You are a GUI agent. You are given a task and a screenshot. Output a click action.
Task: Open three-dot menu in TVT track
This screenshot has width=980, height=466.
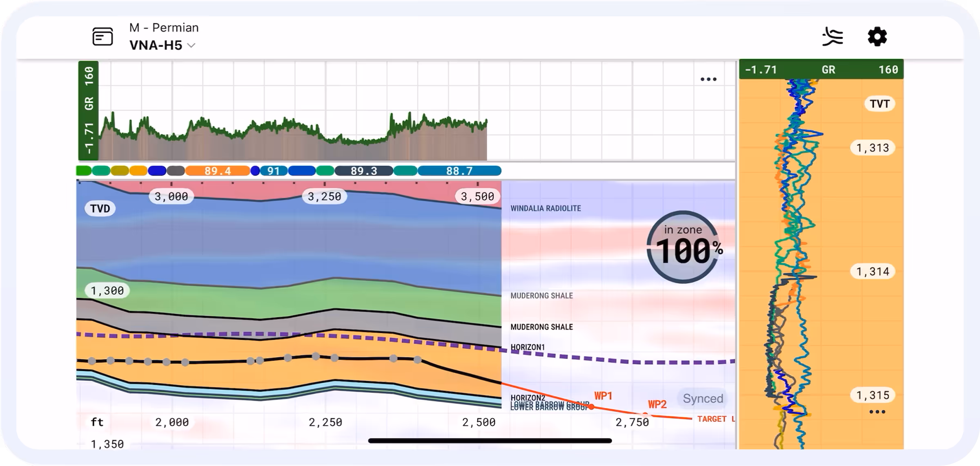tap(877, 412)
